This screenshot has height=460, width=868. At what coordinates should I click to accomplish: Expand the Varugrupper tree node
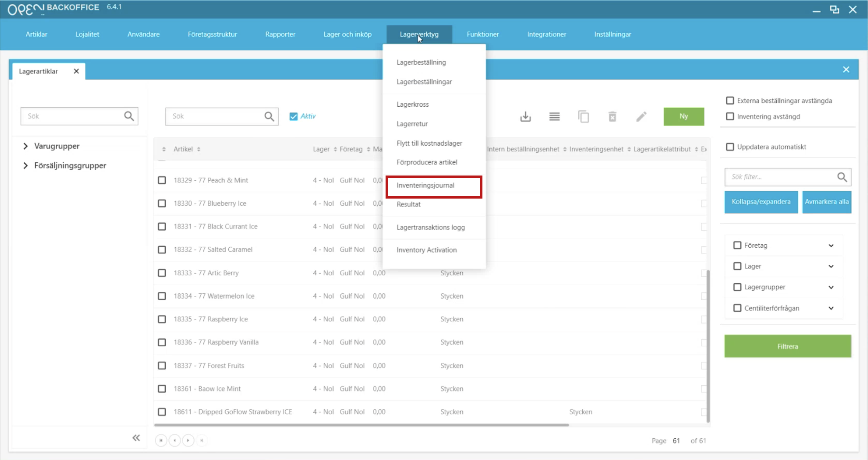(x=25, y=146)
